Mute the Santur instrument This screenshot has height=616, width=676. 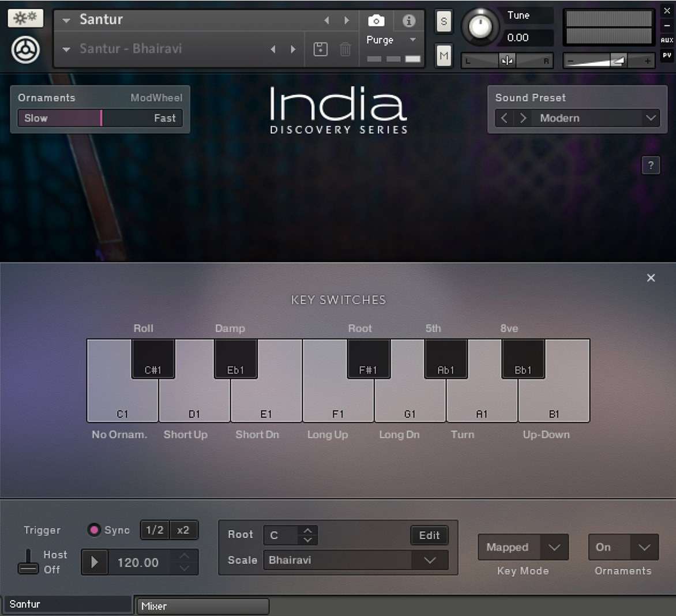click(x=442, y=55)
